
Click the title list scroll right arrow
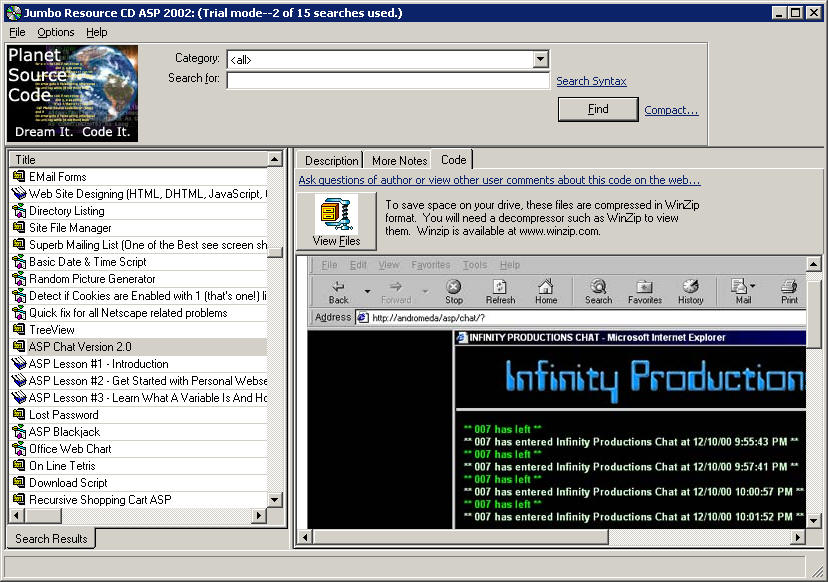click(x=259, y=514)
